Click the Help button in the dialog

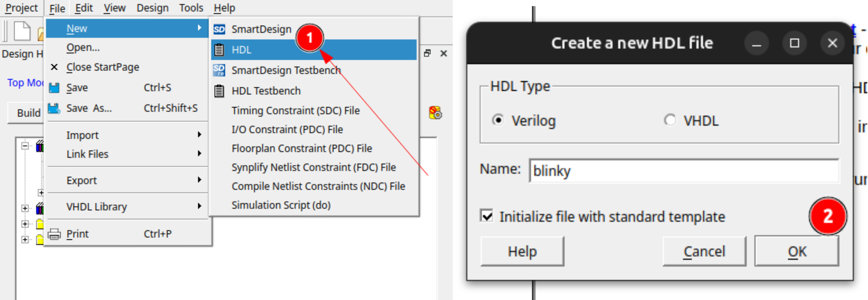tap(522, 251)
